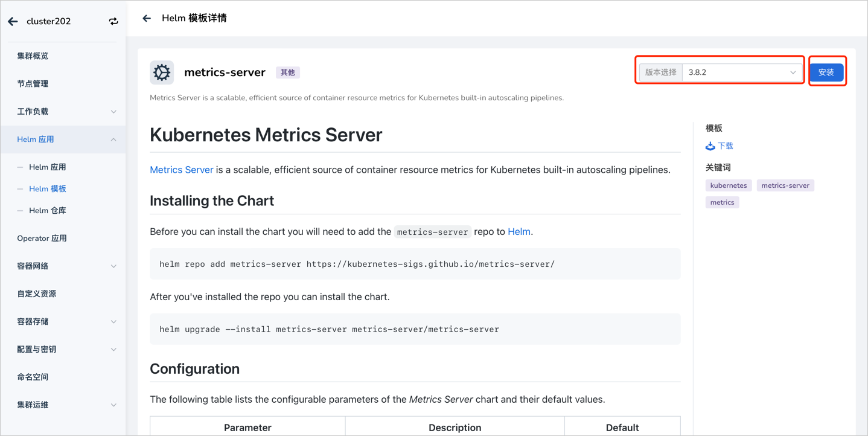The image size is (868, 436).
Task: Open 集群概览 in sidebar
Action: 33,56
